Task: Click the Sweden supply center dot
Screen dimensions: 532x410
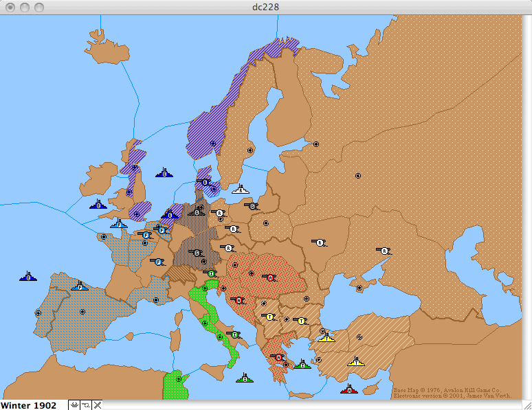Action: pos(250,150)
